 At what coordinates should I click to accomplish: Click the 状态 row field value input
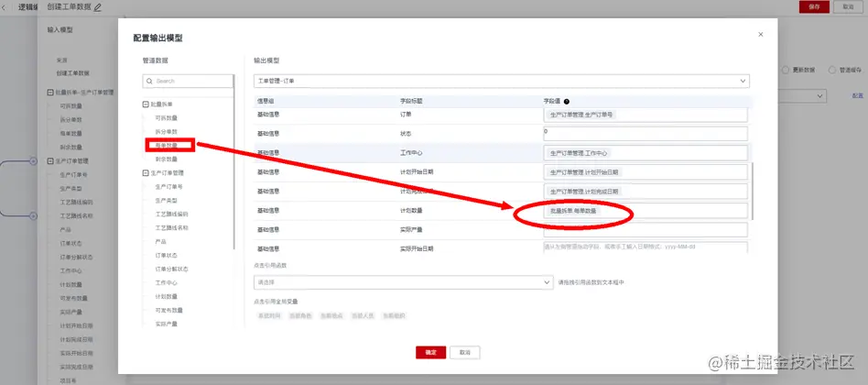[646, 134]
